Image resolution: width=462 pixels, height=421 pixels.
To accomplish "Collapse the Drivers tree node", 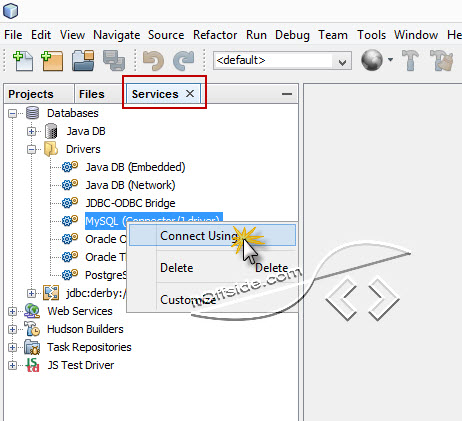I will (31, 150).
